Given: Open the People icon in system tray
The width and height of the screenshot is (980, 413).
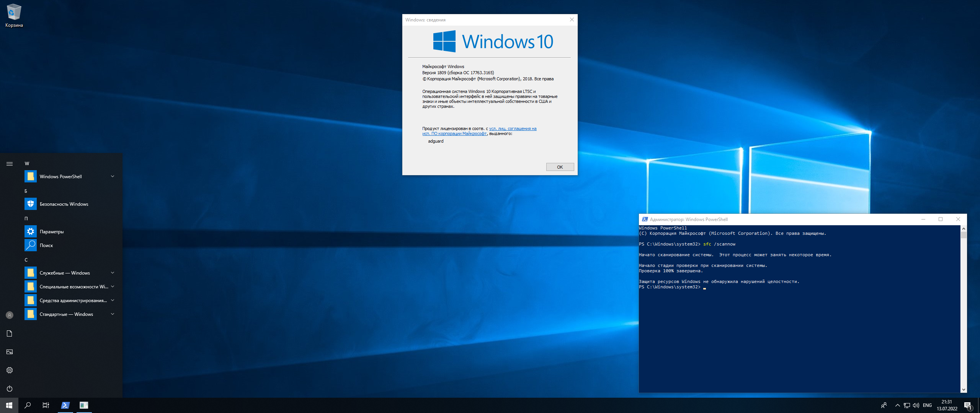Looking at the screenshot, I should tap(884, 405).
